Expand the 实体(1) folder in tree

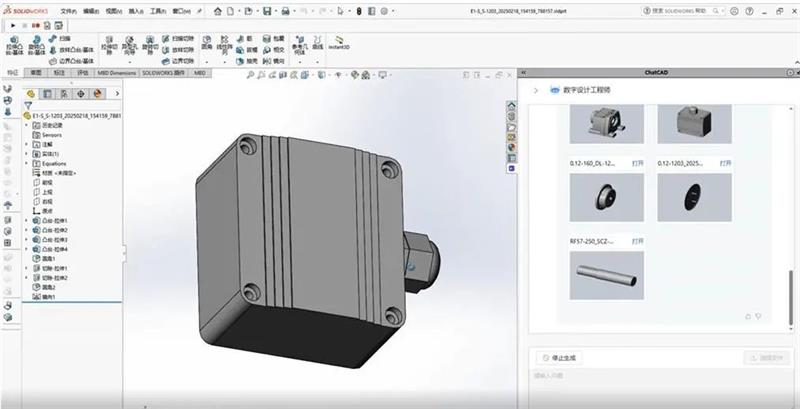pyautogui.click(x=26, y=154)
